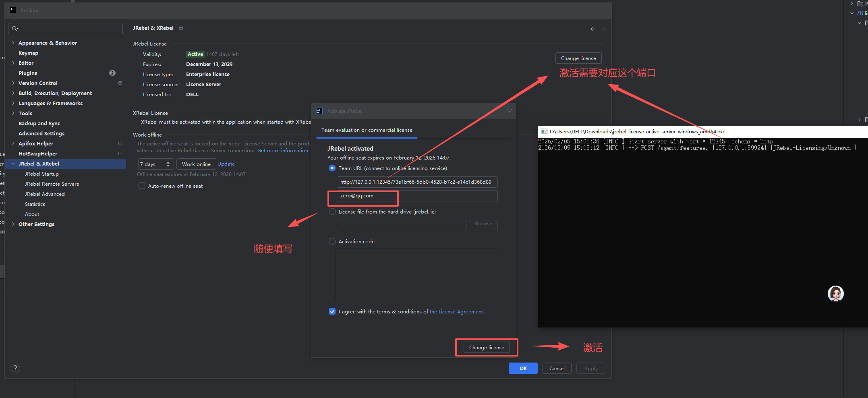Expand Languages & Frameworks node
Image resolution: width=868 pixels, height=398 pixels.
(13, 103)
